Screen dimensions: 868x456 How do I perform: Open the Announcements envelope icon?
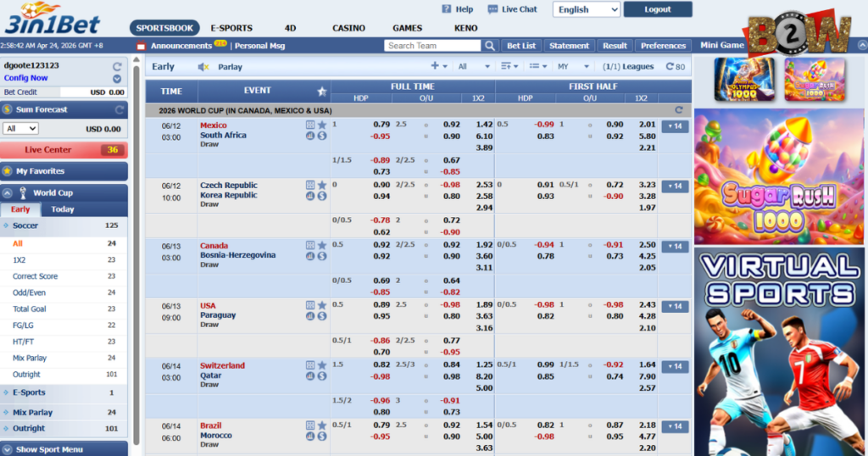[141, 46]
